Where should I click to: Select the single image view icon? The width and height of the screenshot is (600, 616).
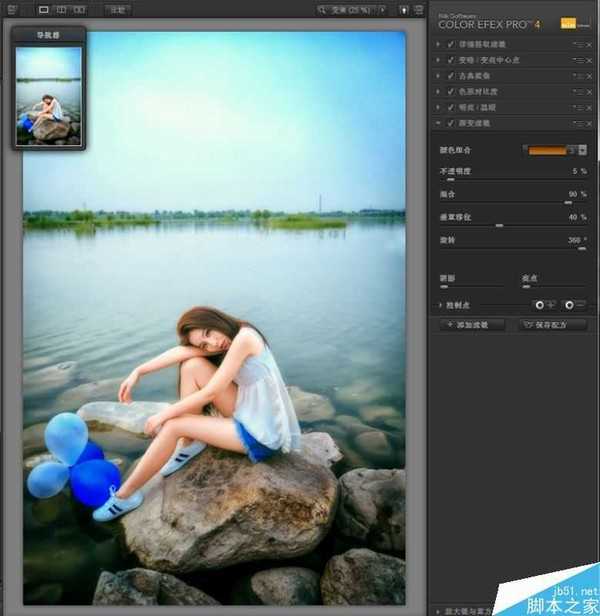tap(44, 10)
